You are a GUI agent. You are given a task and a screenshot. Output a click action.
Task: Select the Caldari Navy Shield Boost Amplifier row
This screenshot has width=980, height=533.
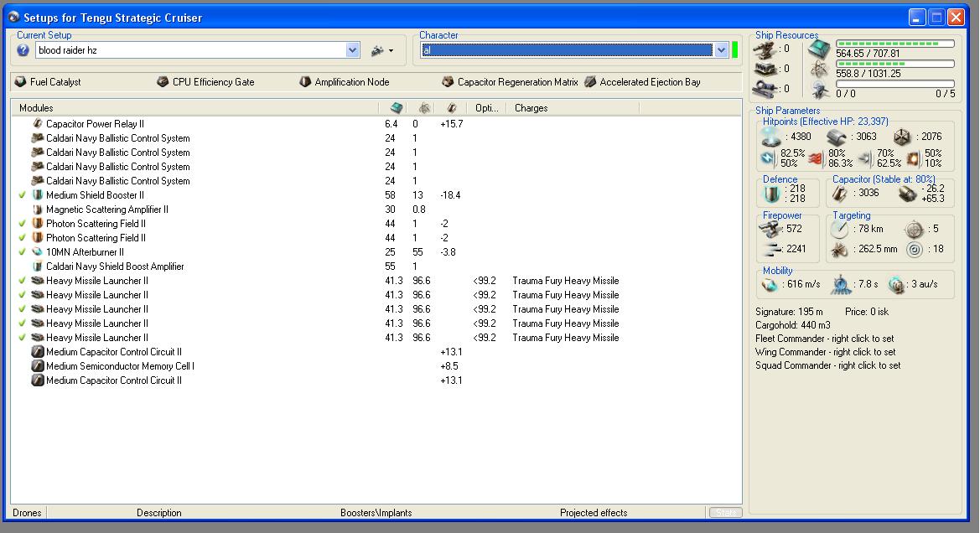point(376,266)
